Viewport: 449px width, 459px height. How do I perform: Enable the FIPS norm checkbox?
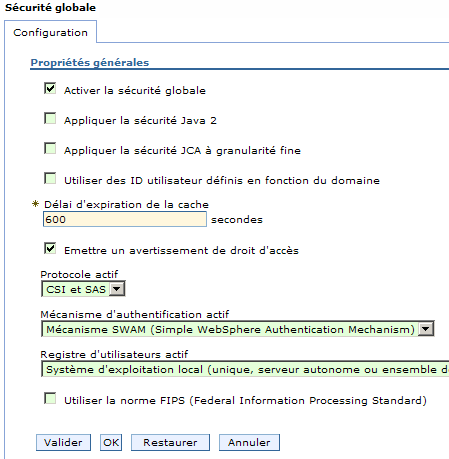pos(50,399)
